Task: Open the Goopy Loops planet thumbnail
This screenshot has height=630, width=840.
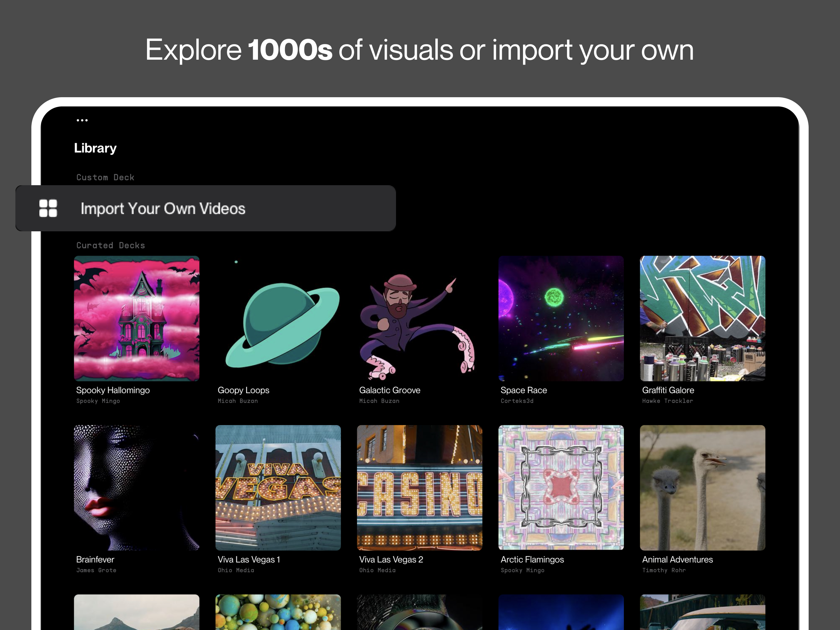Action: click(278, 318)
